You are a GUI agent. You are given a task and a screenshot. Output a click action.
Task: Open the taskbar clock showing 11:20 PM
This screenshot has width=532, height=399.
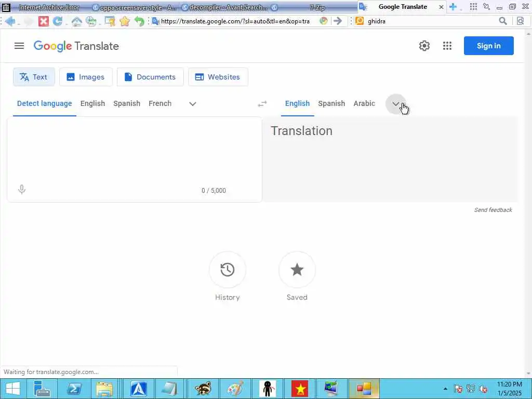coord(510,389)
